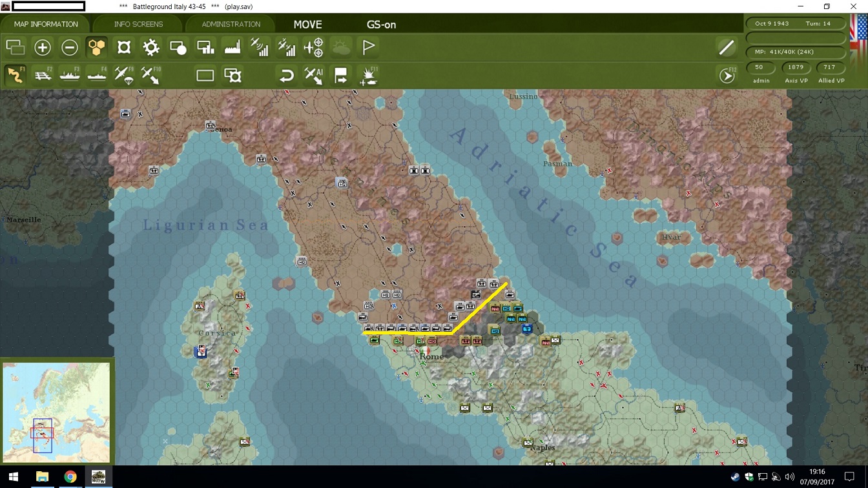Click the two planes with signal bars icon
868x488 pixels.
point(287,47)
